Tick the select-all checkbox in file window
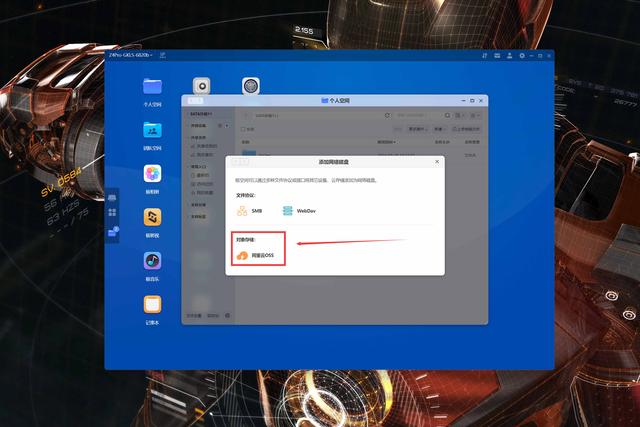Screen dimensions: 640x427 243,129
